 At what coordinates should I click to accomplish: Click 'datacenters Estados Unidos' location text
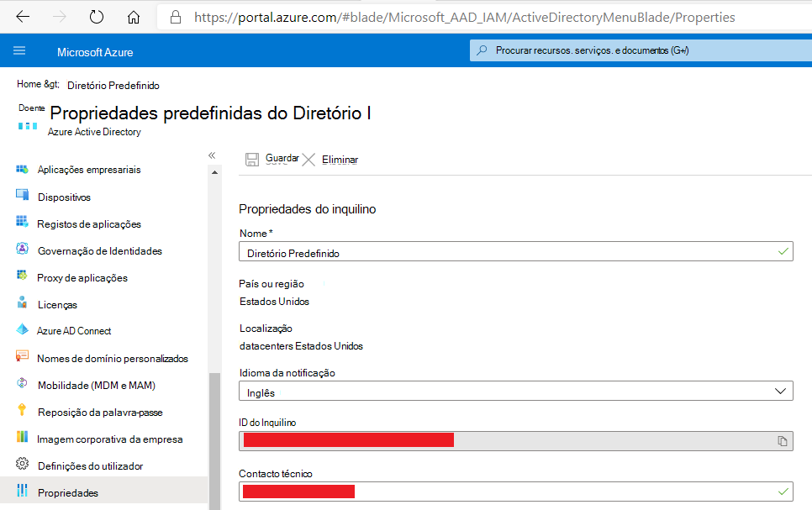(x=301, y=346)
